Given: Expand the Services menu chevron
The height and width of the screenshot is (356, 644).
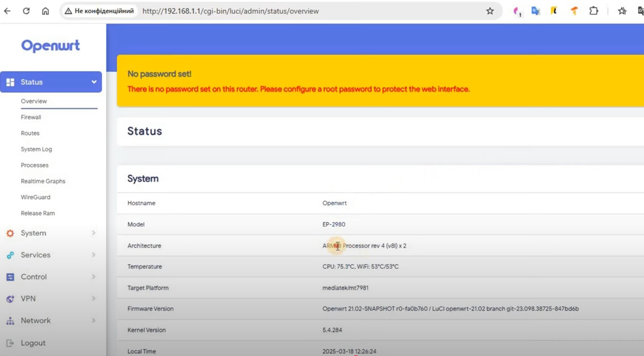Looking at the screenshot, I should click(x=94, y=255).
